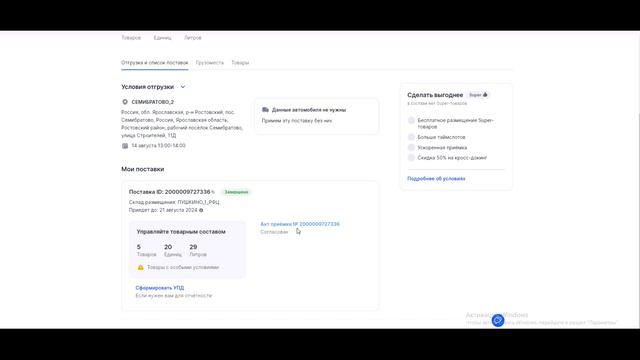The width and height of the screenshot is (640, 360).
Task: Click the yellow warning triangle icon
Action: (140, 267)
